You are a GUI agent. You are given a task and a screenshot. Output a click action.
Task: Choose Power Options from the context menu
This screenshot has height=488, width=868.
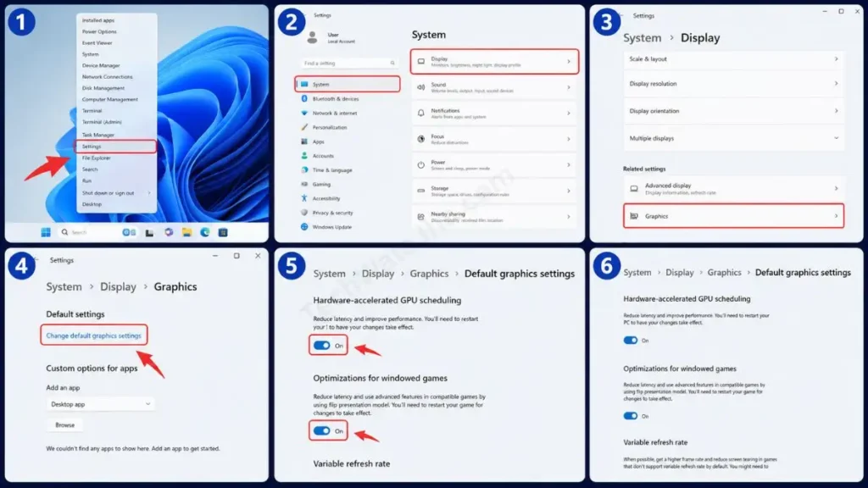pos(99,31)
